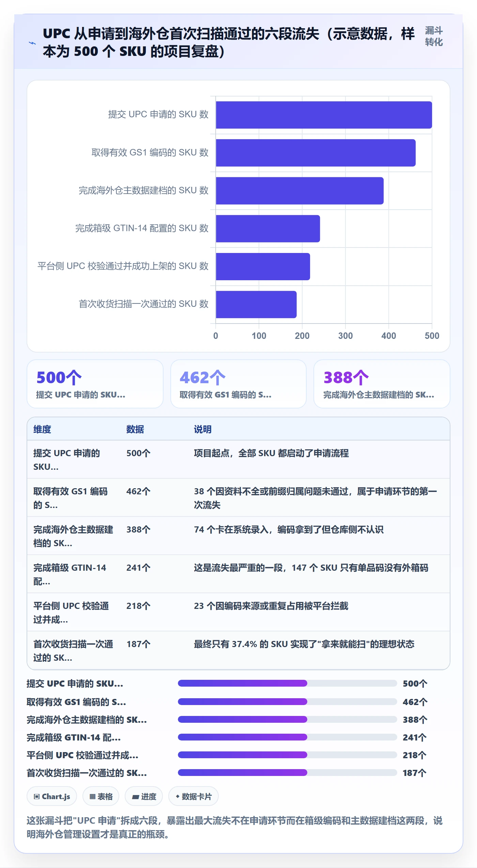The image size is (477, 868).
Task: Click the 218个 cell in the table
Action: (x=138, y=606)
